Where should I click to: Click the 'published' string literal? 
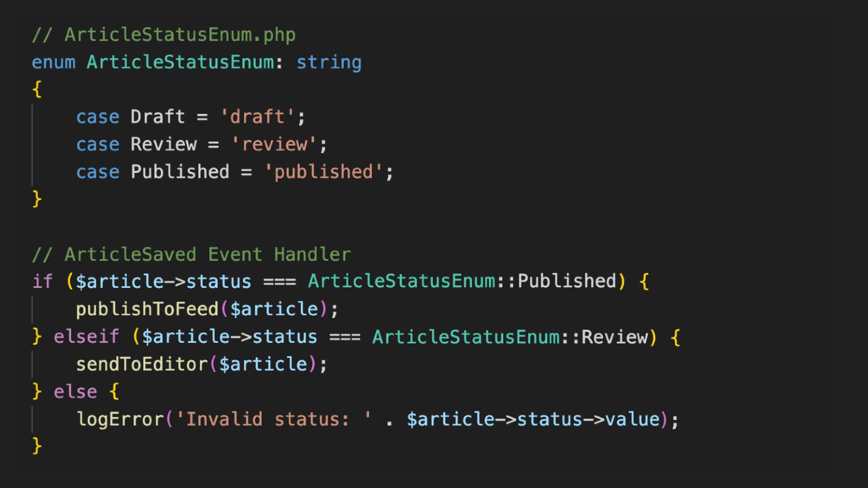click(324, 172)
